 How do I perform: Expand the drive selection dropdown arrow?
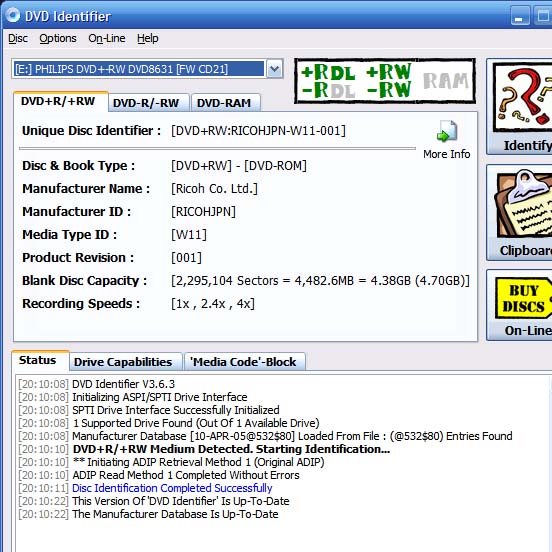click(x=275, y=69)
